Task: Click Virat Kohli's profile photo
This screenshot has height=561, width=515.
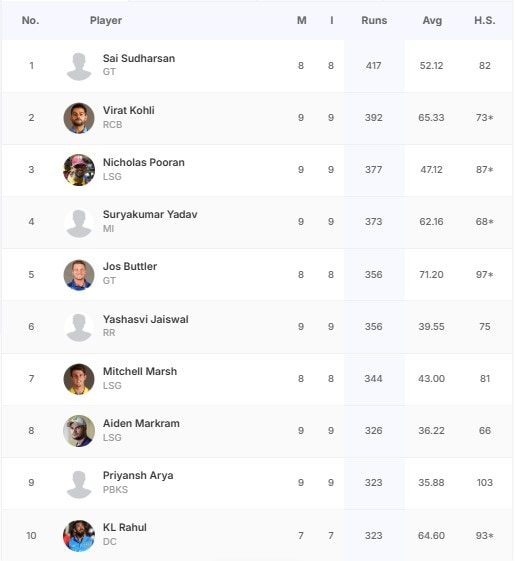Action: (79, 118)
